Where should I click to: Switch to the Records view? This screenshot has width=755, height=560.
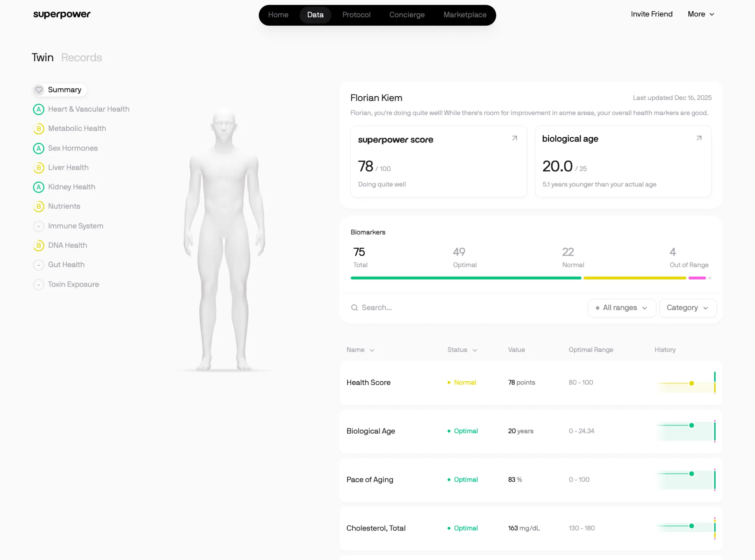81,58
